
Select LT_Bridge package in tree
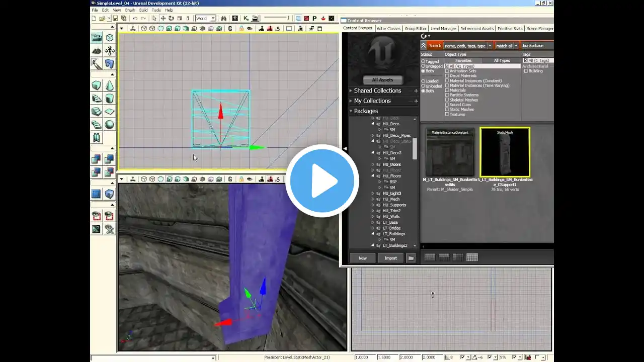[x=391, y=228]
